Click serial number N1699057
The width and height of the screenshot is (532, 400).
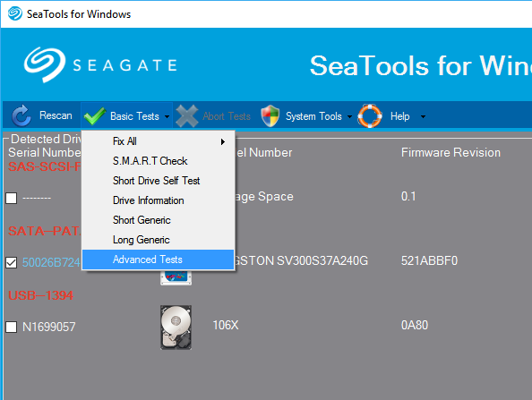[x=49, y=327]
